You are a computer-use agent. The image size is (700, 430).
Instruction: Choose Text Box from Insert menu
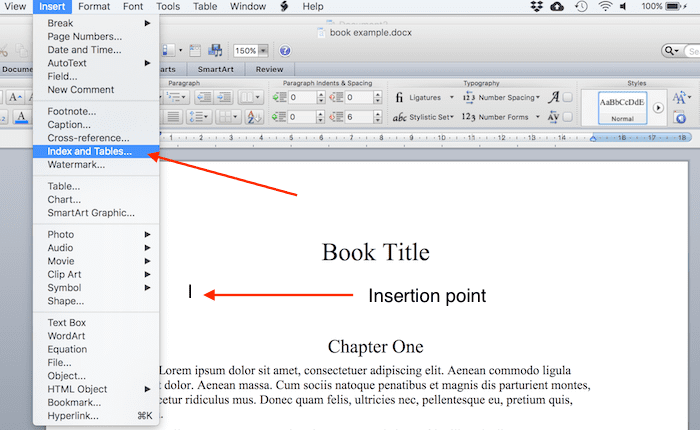pos(96,323)
